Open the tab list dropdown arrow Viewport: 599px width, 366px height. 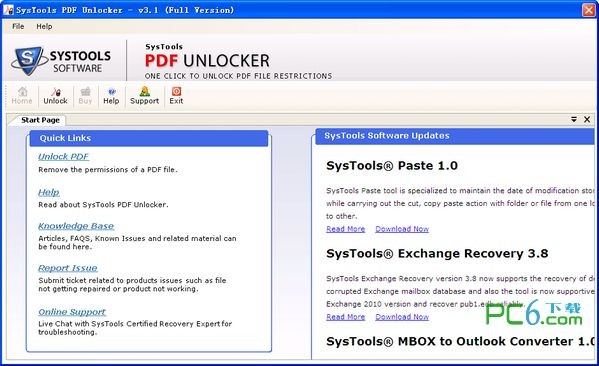(574, 119)
